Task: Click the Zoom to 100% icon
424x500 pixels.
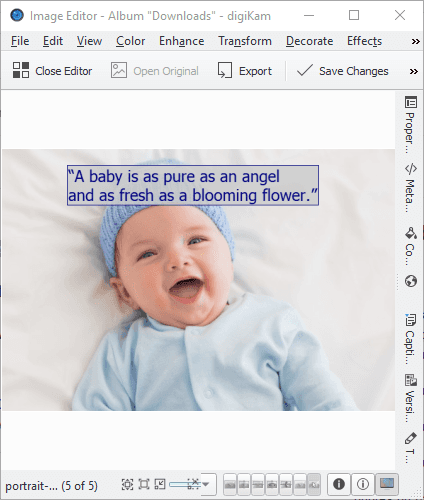Action: (144, 484)
